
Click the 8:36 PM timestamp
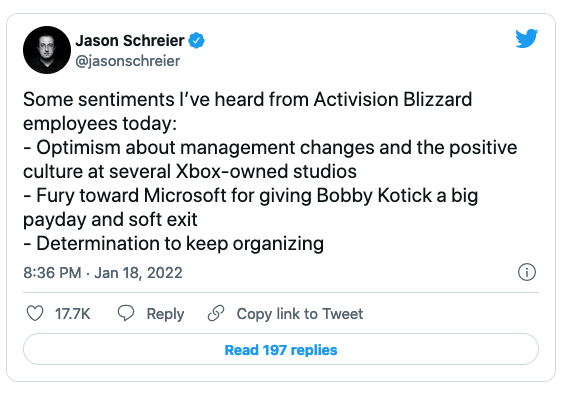tap(52, 273)
